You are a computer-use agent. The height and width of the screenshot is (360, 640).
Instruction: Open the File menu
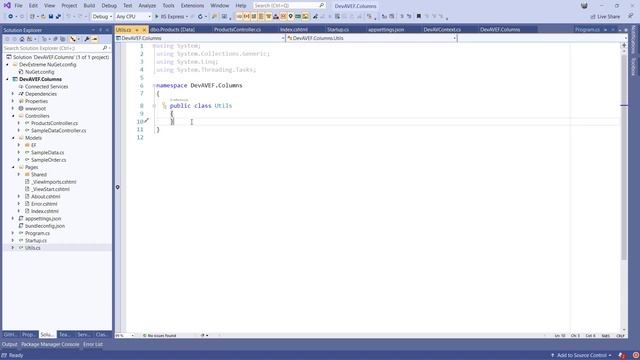coord(18,6)
